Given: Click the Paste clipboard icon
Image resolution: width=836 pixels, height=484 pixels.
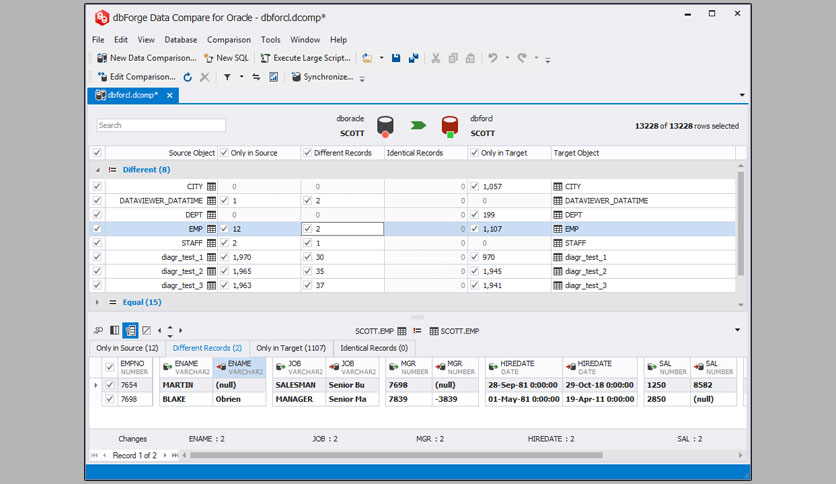Looking at the screenshot, I should 470,58.
